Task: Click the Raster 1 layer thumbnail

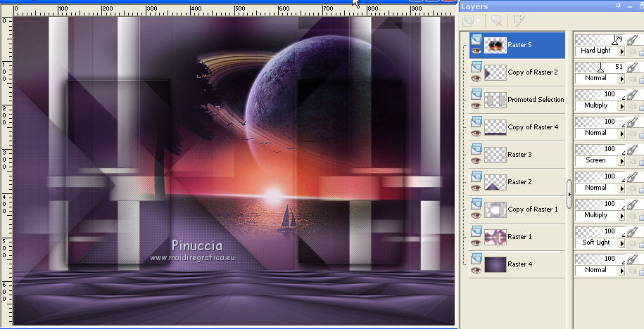Action: 495,237
